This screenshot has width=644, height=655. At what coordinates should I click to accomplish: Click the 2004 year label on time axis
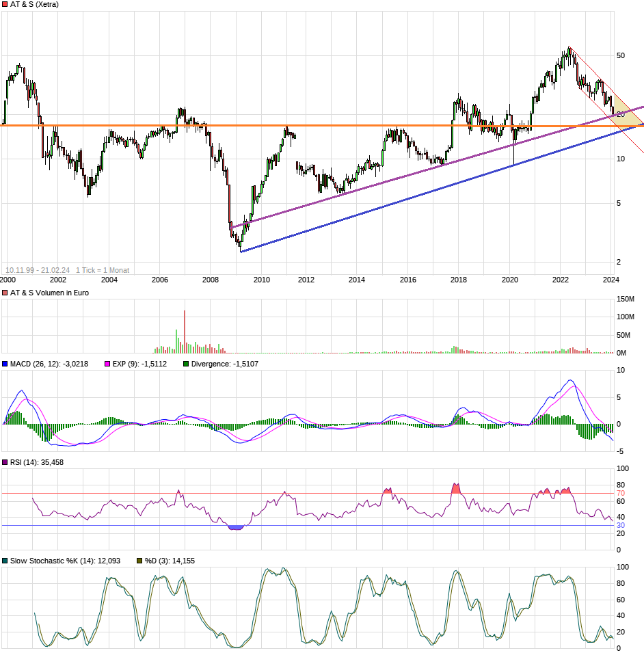tap(109, 280)
